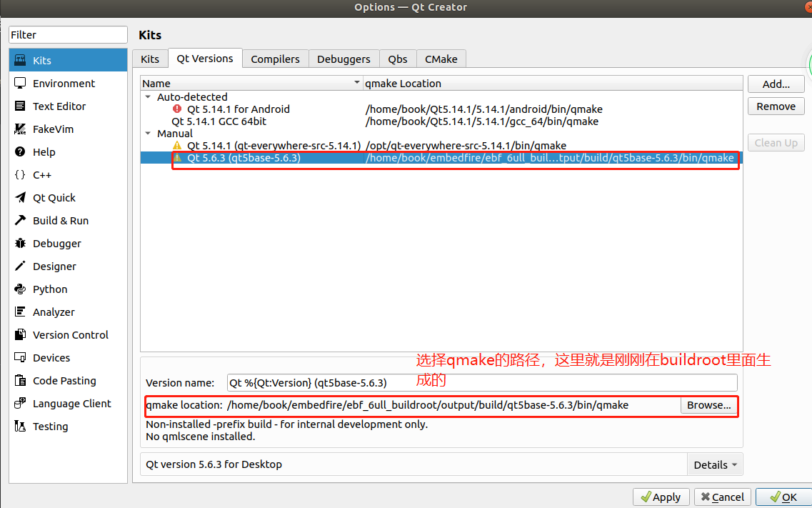Open the Compilers tab
Viewport: 812px width, 508px height.
coord(275,59)
